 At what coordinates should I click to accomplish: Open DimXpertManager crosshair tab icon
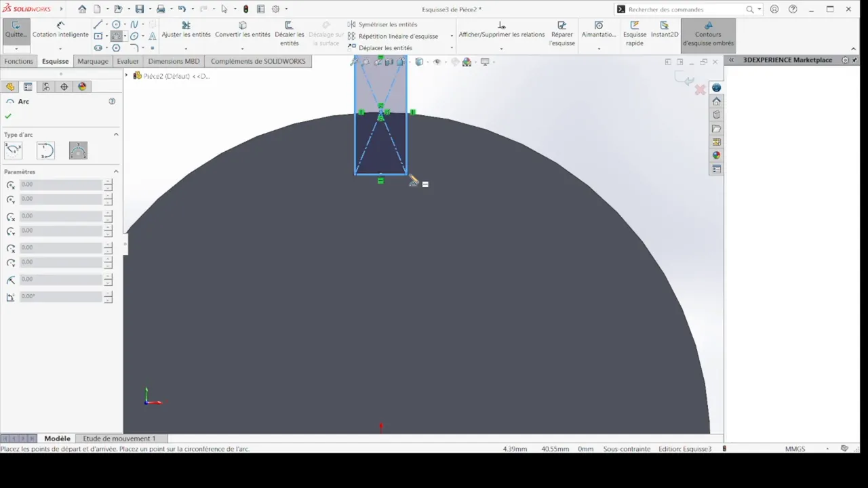click(64, 87)
